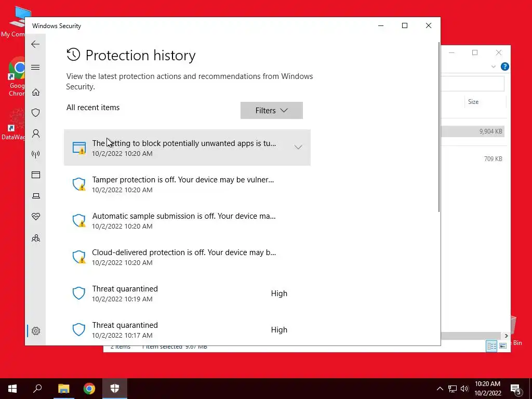Viewport: 532px width, 399px height.
Task: Open taskbar Search magnifier
Action: pyautogui.click(x=37, y=389)
